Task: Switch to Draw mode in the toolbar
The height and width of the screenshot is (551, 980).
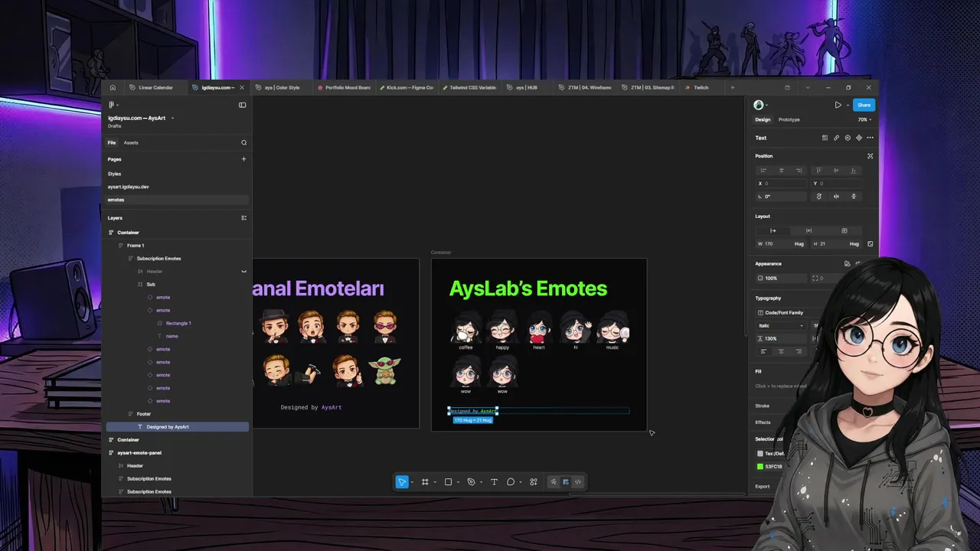Action: 554,482
